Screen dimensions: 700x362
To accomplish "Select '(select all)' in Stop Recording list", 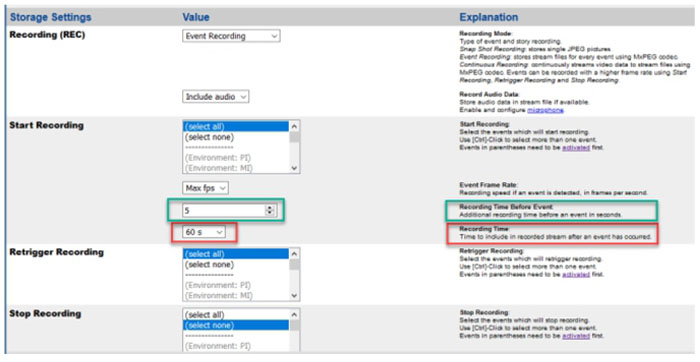I will point(236,315).
